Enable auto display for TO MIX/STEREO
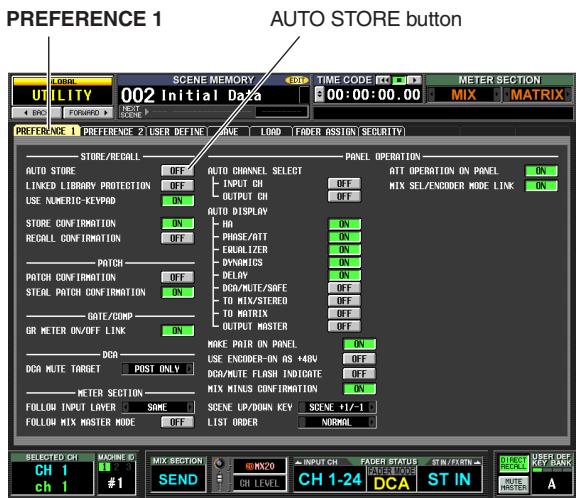 (344, 301)
